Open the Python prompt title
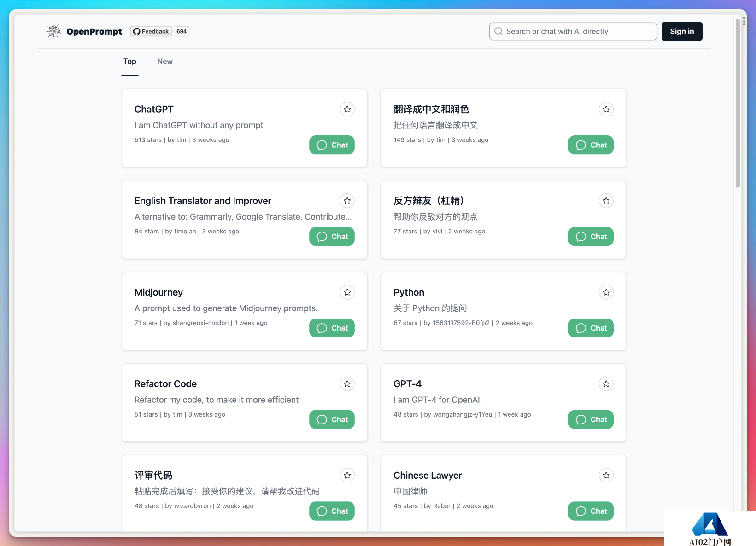This screenshot has width=756, height=546. coord(409,292)
